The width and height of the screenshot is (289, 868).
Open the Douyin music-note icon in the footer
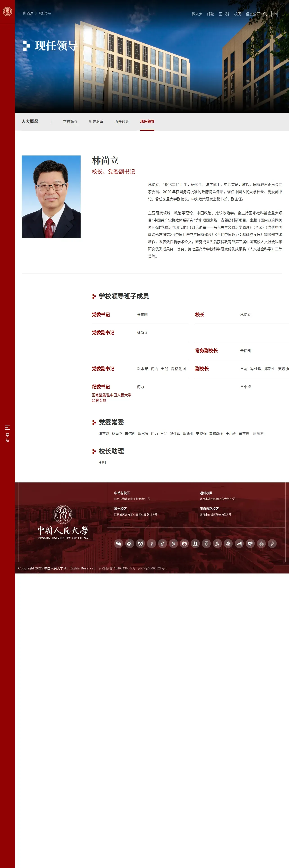click(x=163, y=544)
